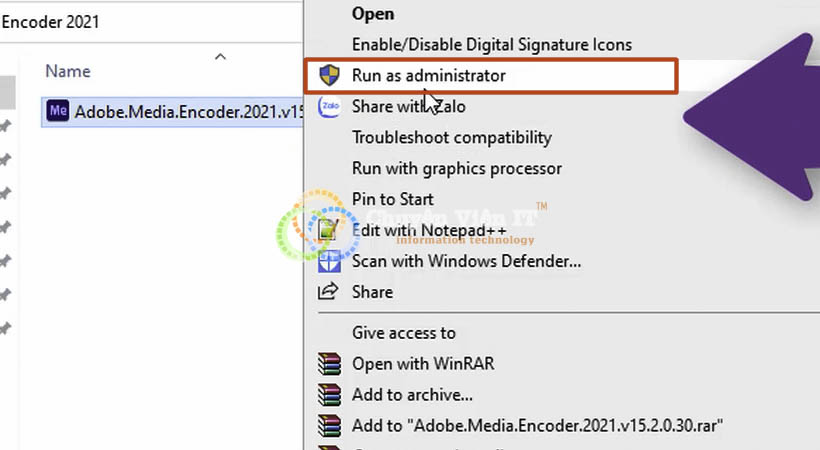Choose Open with WinRAR

(423, 364)
